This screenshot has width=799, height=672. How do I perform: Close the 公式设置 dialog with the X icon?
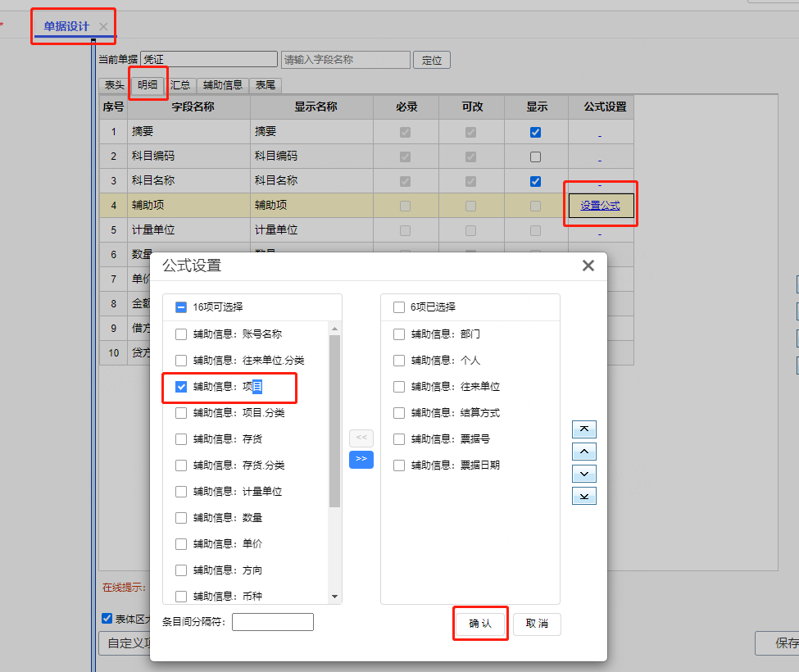pyautogui.click(x=588, y=265)
